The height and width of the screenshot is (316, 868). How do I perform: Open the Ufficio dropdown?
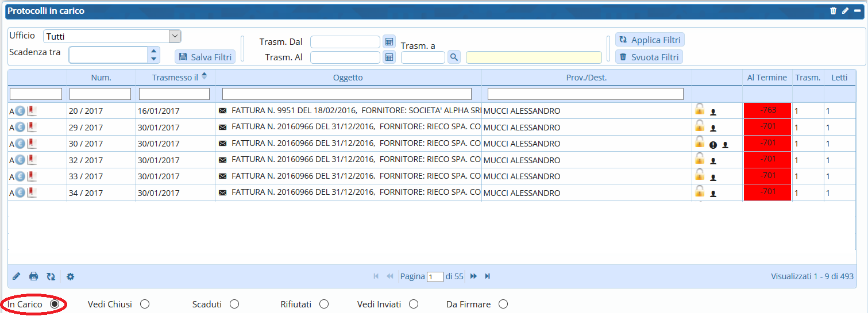pyautogui.click(x=175, y=36)
